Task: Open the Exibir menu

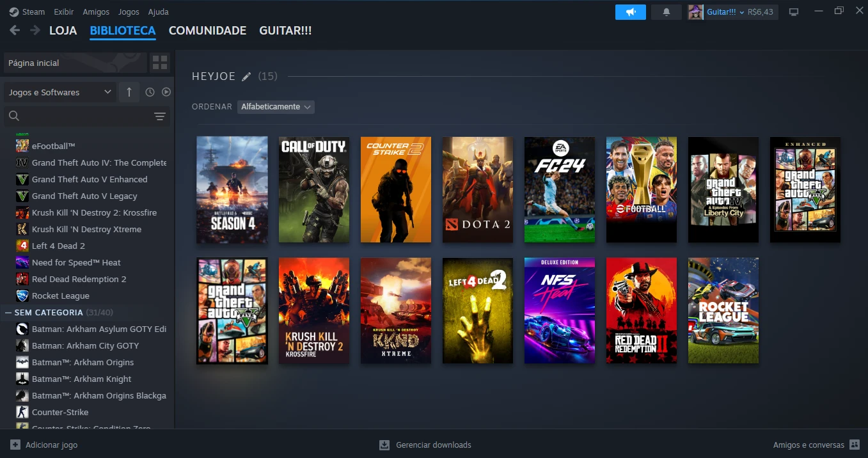Action: 64,12
